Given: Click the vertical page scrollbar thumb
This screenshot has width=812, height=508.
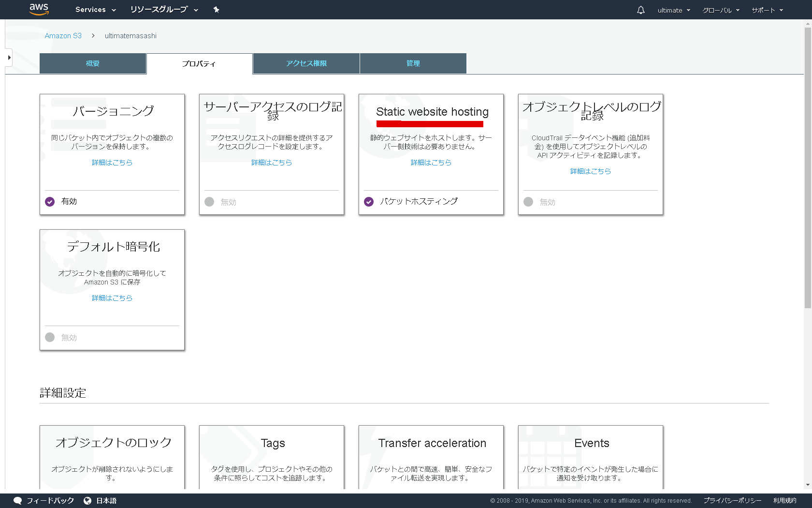Looking at the screenshot, I should pyautogui.click(x=808, y=167).
